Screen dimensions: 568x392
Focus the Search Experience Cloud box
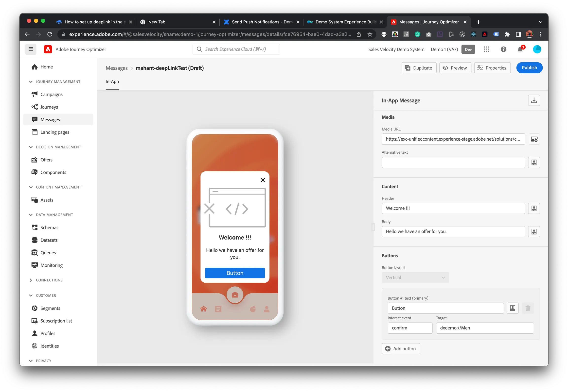[x=236, y=49]
